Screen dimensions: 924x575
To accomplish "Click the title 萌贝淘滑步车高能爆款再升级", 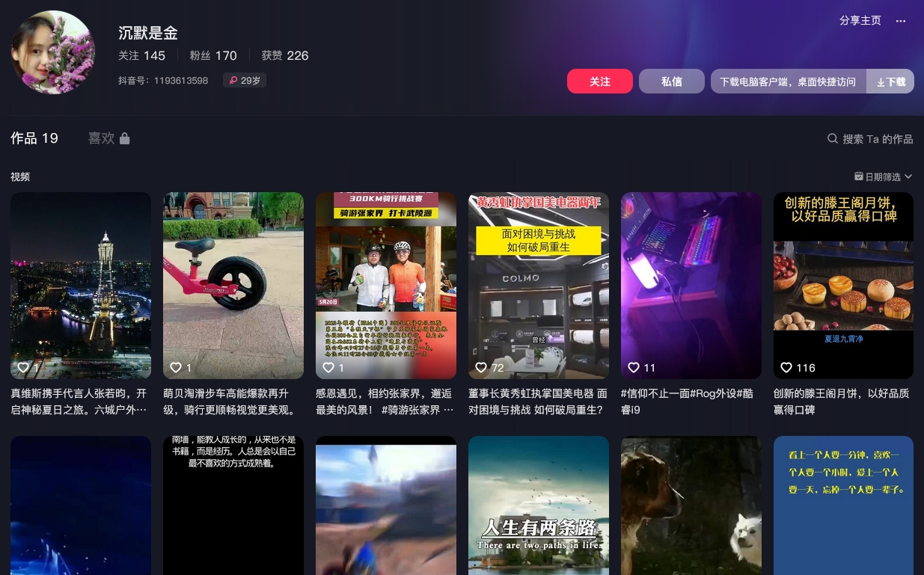I will (x=231, y=402).
